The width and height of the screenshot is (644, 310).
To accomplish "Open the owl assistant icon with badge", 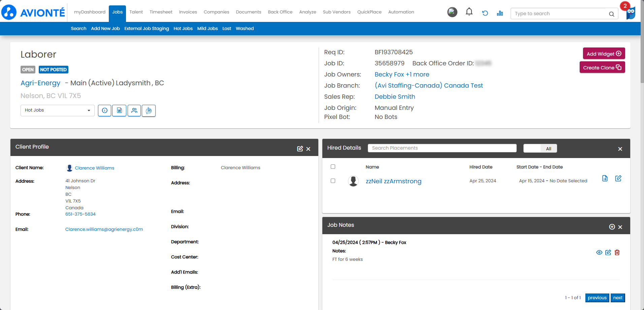I will point(630,12).
